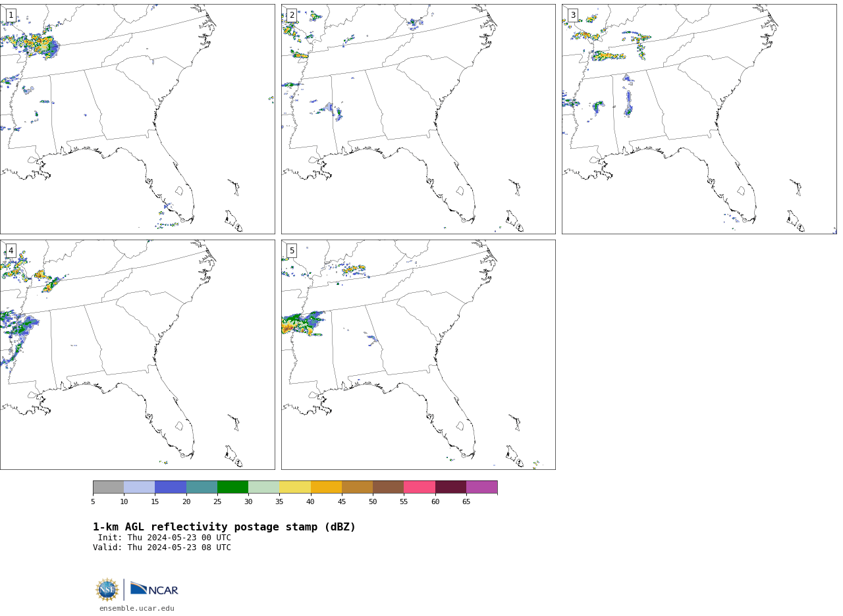This screenshot has height=616, width=843.
Task: Click the light blue 10-15 dBZ swatch
Action: click(140, 487)
